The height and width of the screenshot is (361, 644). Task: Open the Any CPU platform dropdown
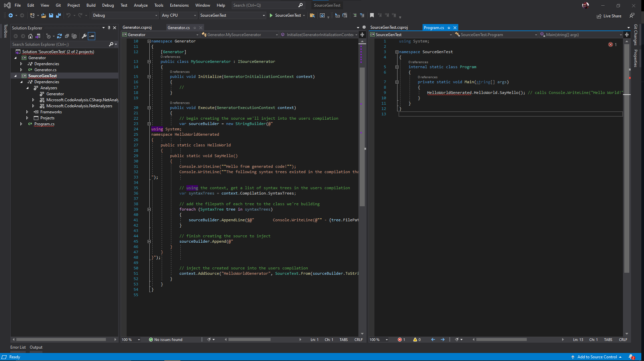click(x=179, y=15)
